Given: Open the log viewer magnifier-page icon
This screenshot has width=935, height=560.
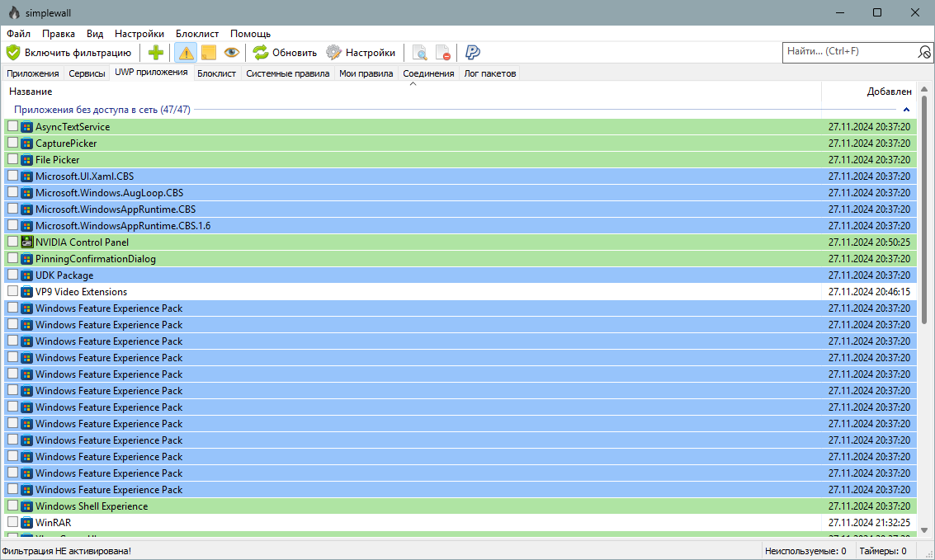Looking at the screenshot, I should (x=420, y=53).
